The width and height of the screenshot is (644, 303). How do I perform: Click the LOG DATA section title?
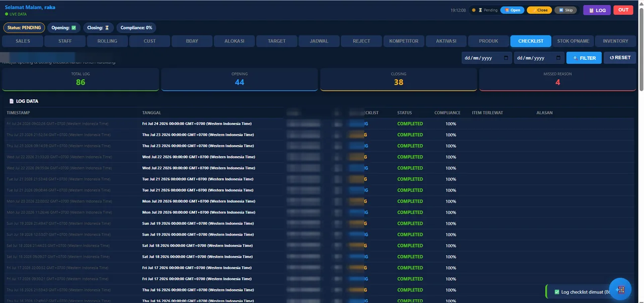pyautogui.click(x=27, y=101)
